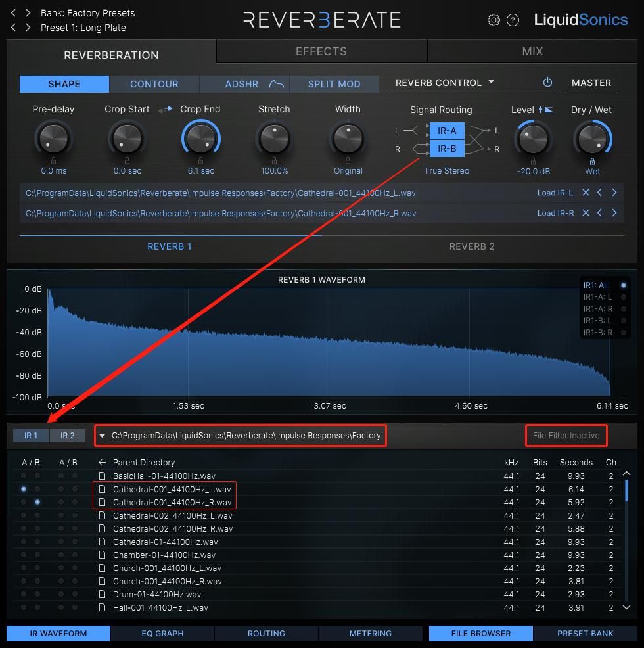Image resolution: width=644 pixels, height=648 pixels.
Task: Select IR-B in Signal Routing
Action: coord(447,149)
